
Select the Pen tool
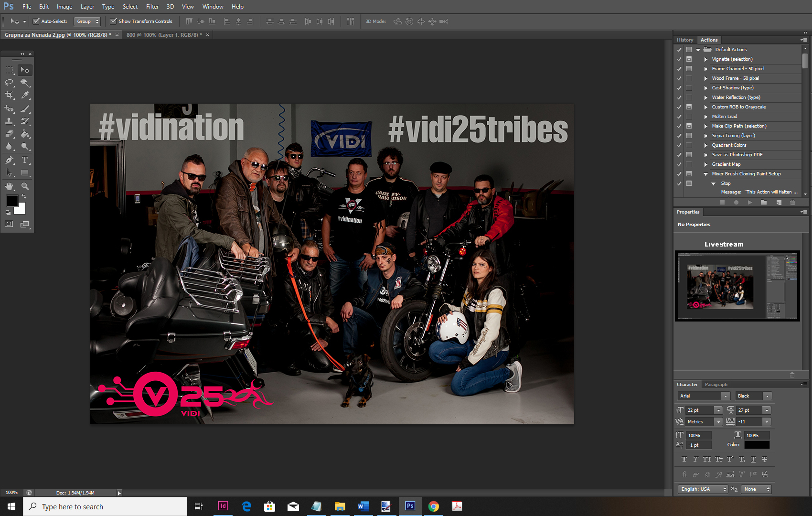coord(9,160)
